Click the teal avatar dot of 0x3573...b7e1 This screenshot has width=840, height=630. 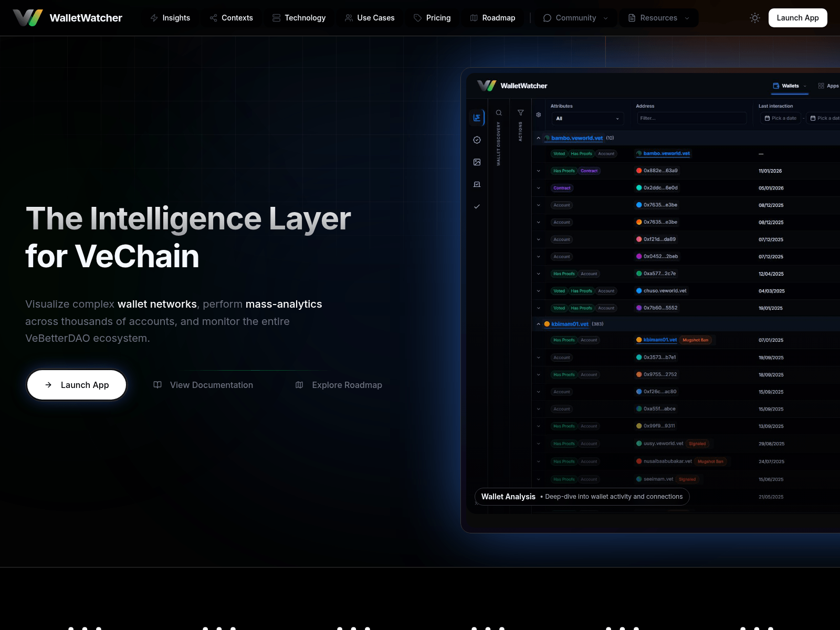pyautogui.click(x=639, y=357)
